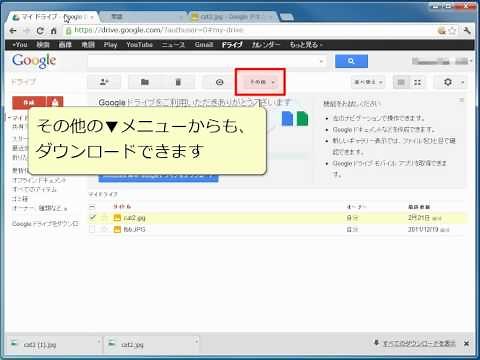
Task: Switch to the マイドライブ browser tab
Action: click(x=52, y=17)
